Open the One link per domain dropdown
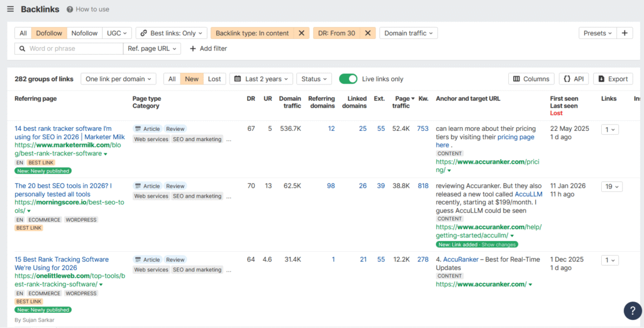644x328 pixels. coord(118,79)
